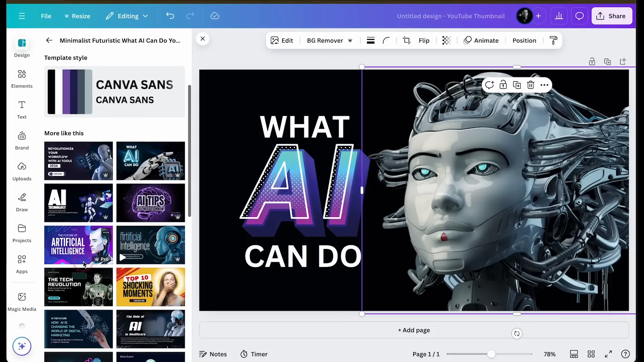This screenshot has height=362, width=644.
Task: Open Notes at the bottom bar
Action: [213, 354]
